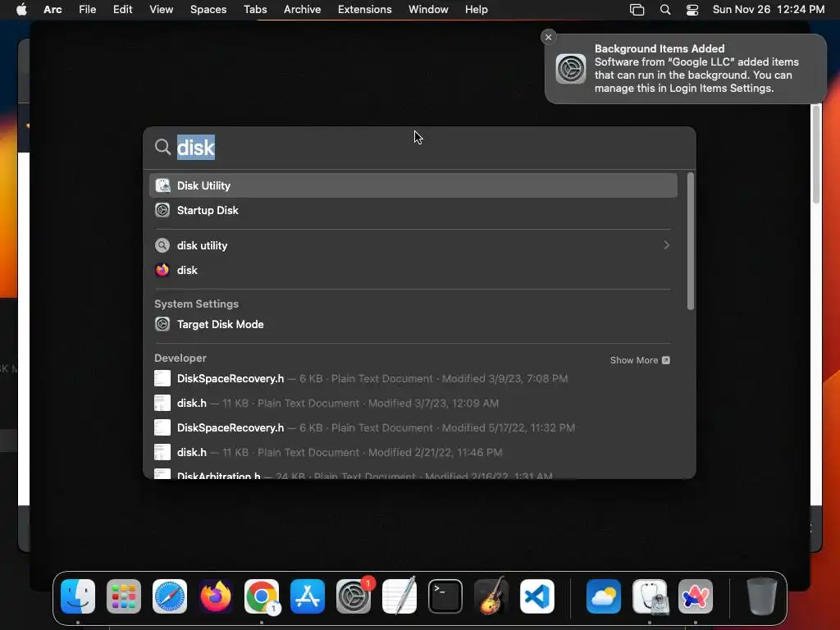Click Show More for Developer results
Screen dimensions: 840x630
pyautogui.click(x=640, y=360)
